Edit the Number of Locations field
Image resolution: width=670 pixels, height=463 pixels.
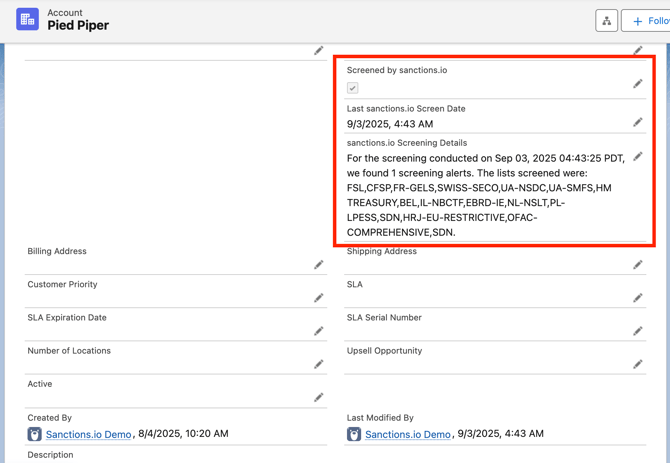318,364
